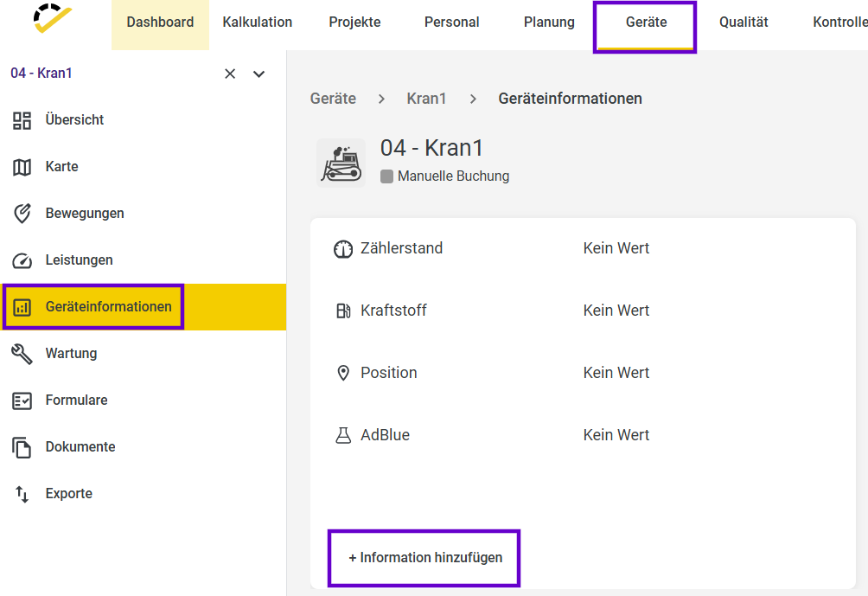Select Geräteinformationen in the sidebar
The image size is (868, 596).
click(143, 307)
